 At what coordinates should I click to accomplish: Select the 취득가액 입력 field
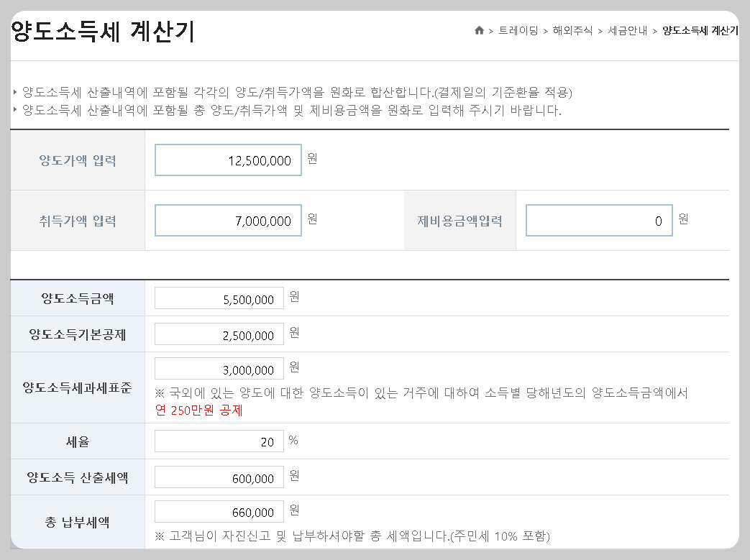tap(227, 220)
